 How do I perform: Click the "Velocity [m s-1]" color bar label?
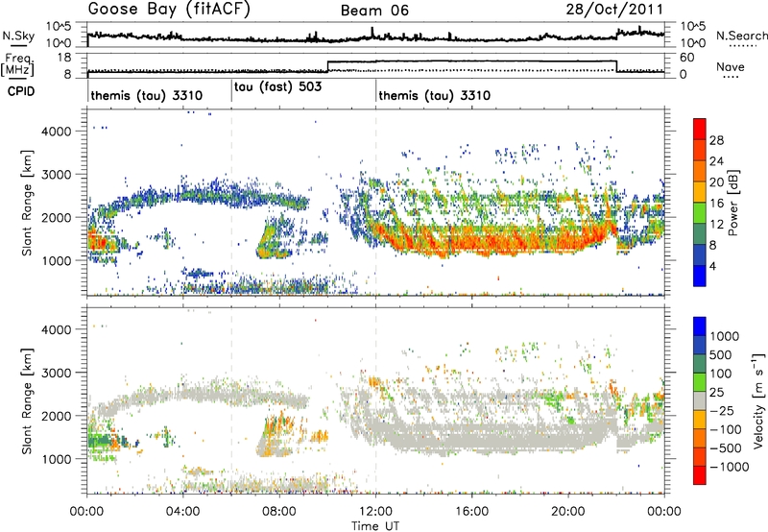point(758,400)
